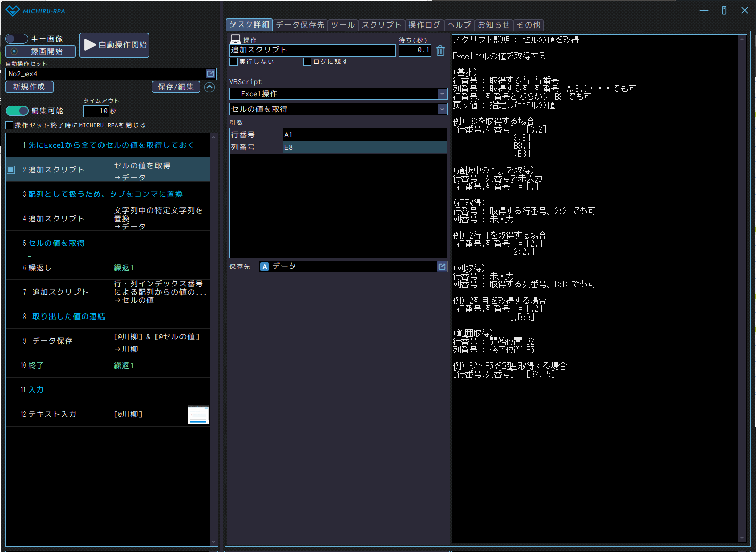This screenshot has width=756, height=552.
Task: Click the 保存/編集 button
Action: coord(175,87)
